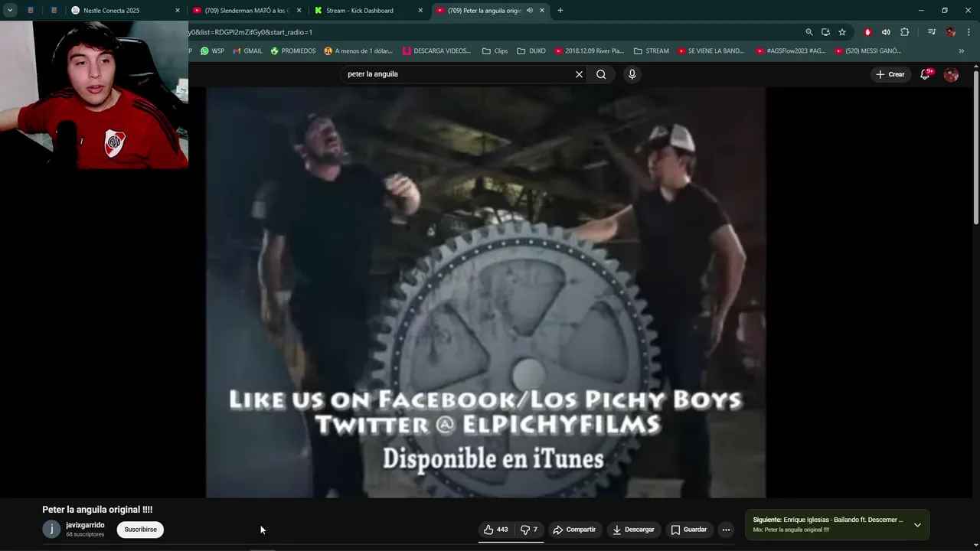Close the Kick Dashboard tab
The width and height of the screenshot is (980, 551).
(420, 11)
